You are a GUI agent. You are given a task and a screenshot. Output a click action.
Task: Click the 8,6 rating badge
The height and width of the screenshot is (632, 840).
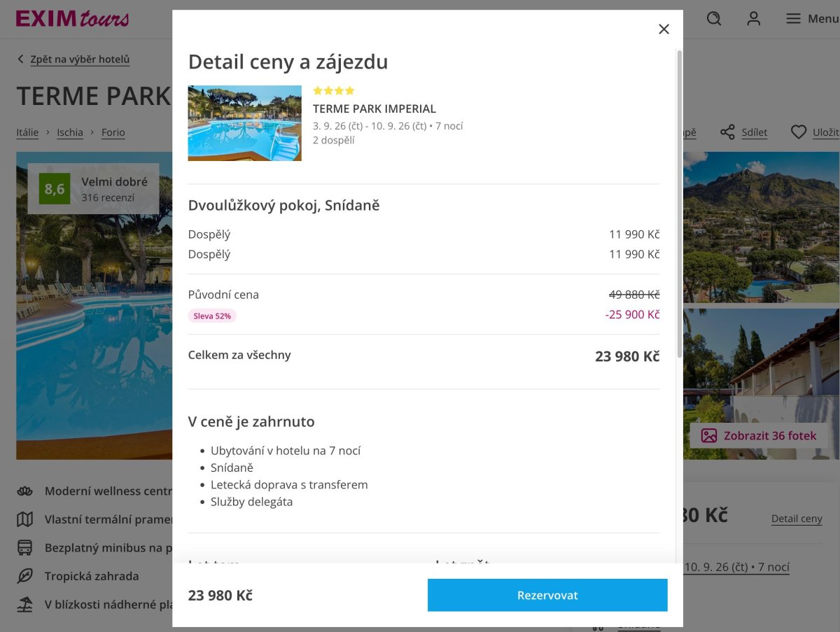click(55, 189)
